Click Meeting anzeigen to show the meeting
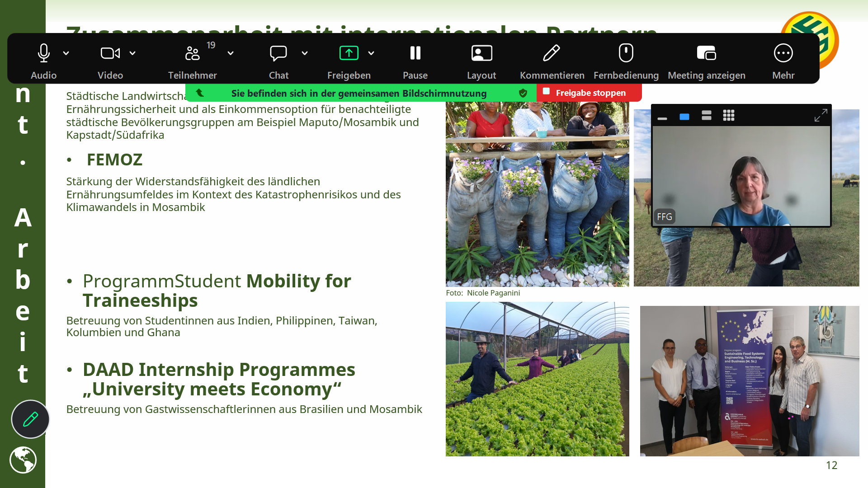This screenshot has height=488, width=868. click(x=706, y=53)
